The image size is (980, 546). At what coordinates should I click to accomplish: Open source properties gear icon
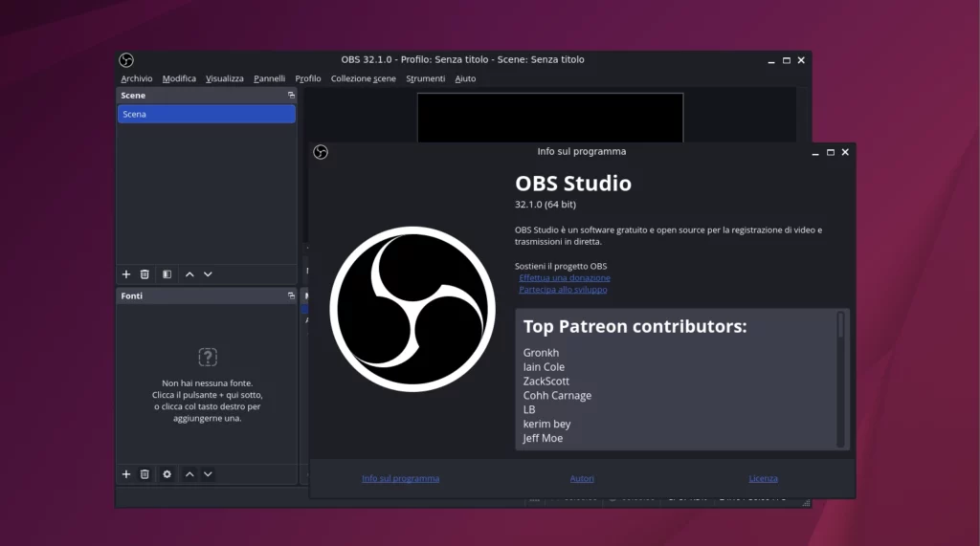pos(167,474)
